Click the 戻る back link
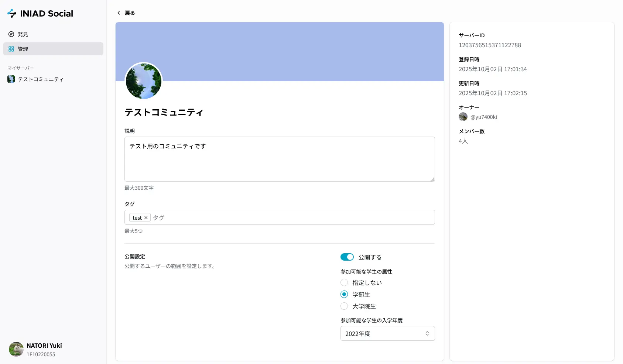 coord(129,13)
